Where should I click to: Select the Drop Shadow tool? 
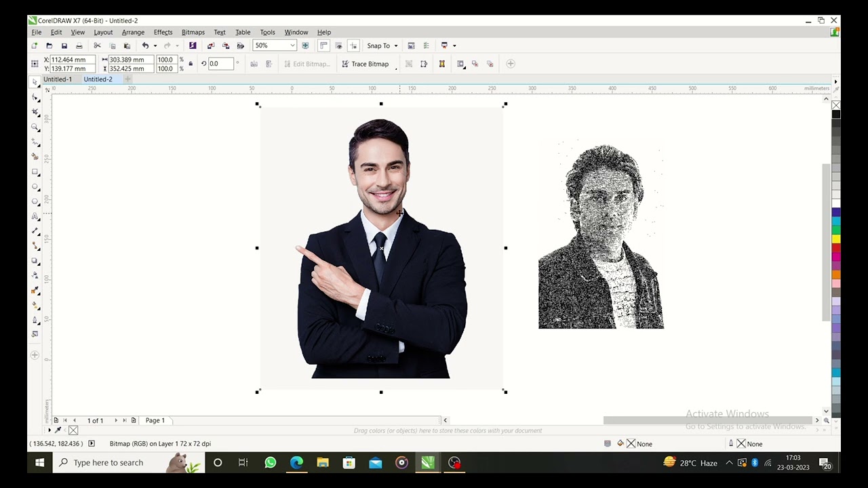coord(35,260)
